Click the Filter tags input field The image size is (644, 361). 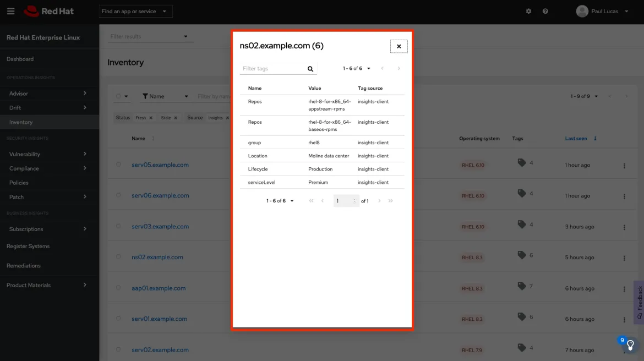click(x=273, y=69)
